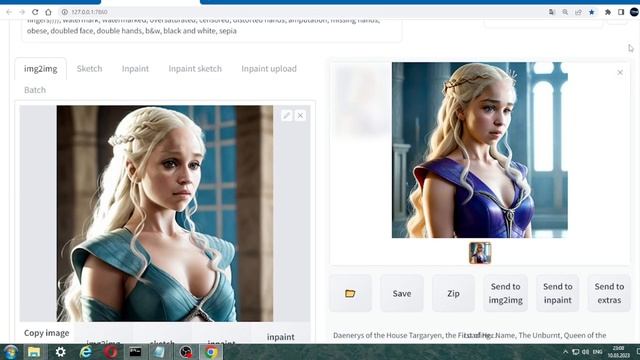Open the settings gear app on taskbar
Image resolution: width=640 pixels, height=360 pixels.
60,352
